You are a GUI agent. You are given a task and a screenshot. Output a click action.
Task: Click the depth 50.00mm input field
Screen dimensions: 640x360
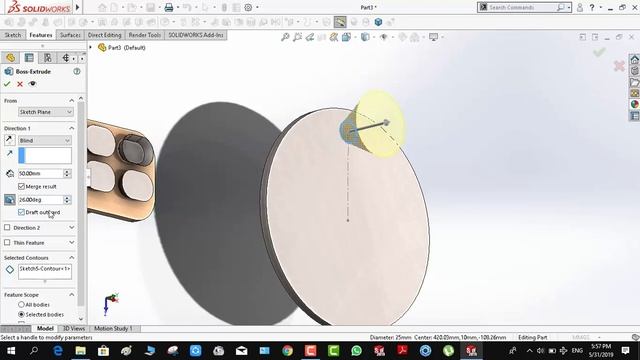click(x=40, y=173)
